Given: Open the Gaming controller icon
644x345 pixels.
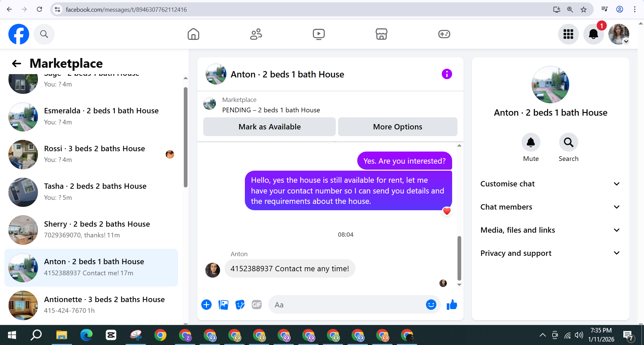Looking at the screenshot, I should click(x=444, y=34).
